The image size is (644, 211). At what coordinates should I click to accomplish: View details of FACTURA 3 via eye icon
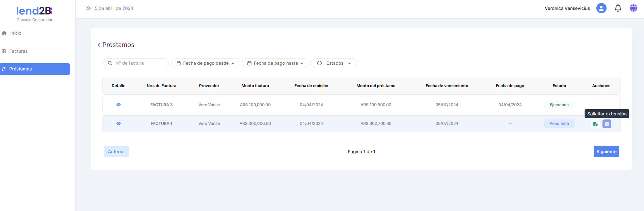pos(118,105)
